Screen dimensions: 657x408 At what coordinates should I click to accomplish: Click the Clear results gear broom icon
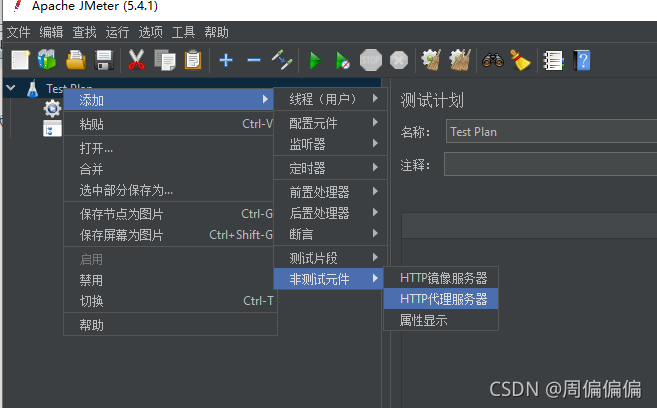[x=432, y=60]
